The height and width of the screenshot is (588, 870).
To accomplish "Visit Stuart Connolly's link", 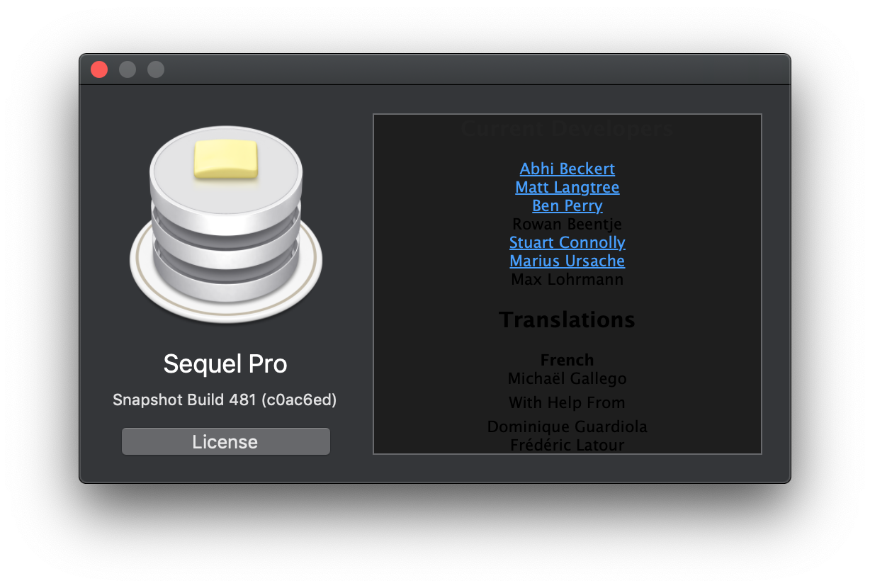I will 567,242.
